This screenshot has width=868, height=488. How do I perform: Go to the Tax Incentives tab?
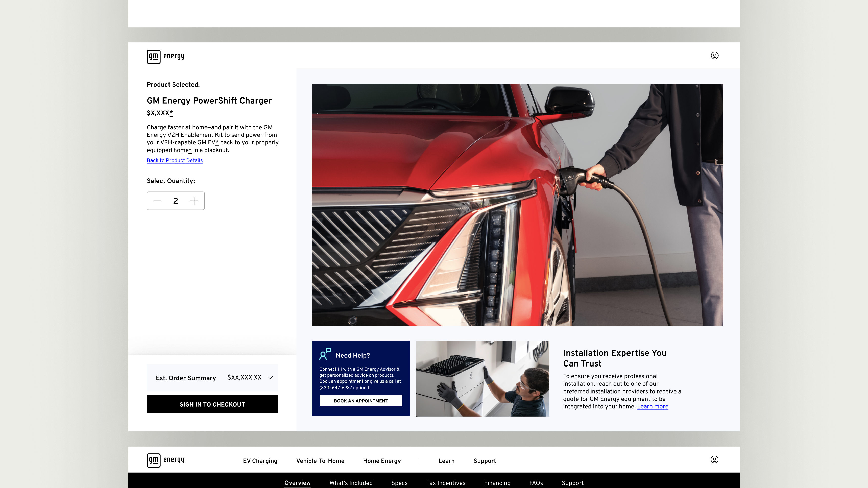coord(445,483)
